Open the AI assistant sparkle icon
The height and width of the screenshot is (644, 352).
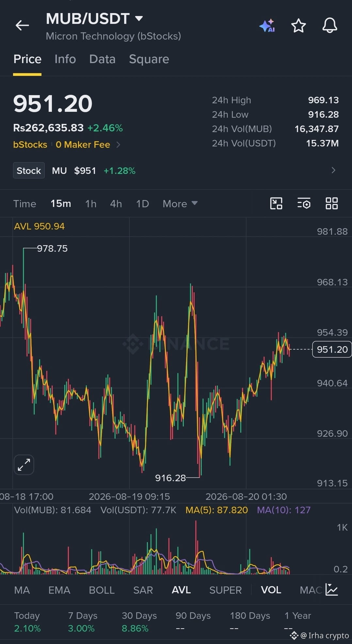tap(267, 26)
